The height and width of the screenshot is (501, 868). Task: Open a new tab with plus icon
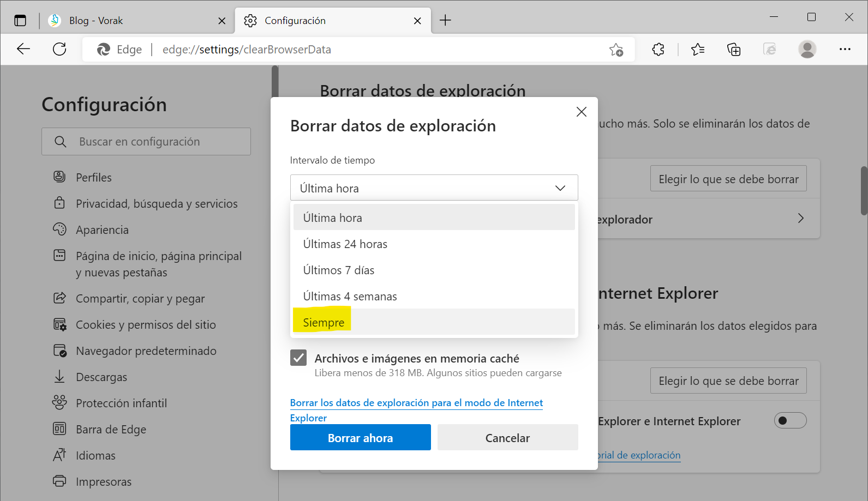[445, 20]
